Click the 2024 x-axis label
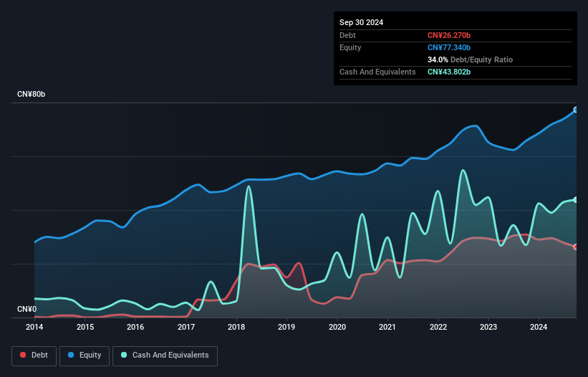588x377 pixels. coord(539,327)
